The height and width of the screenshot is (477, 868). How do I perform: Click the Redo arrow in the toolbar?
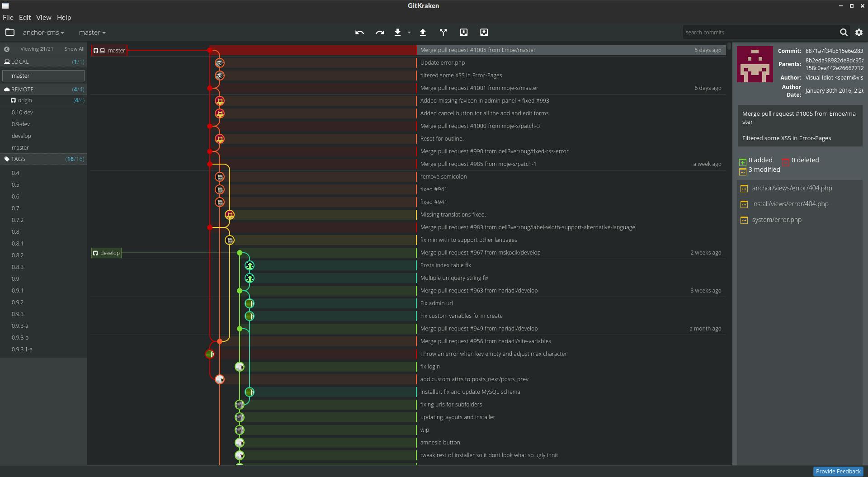point(380,33)
